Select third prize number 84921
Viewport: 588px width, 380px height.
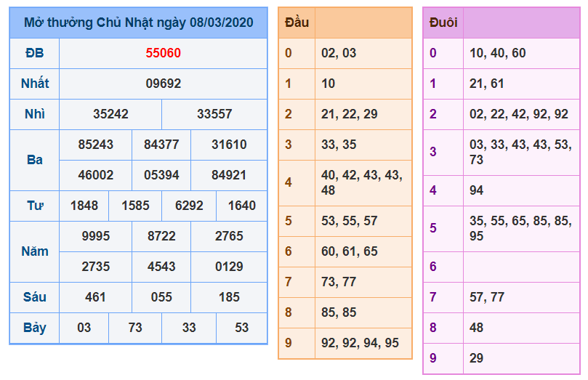coord(229,175)
